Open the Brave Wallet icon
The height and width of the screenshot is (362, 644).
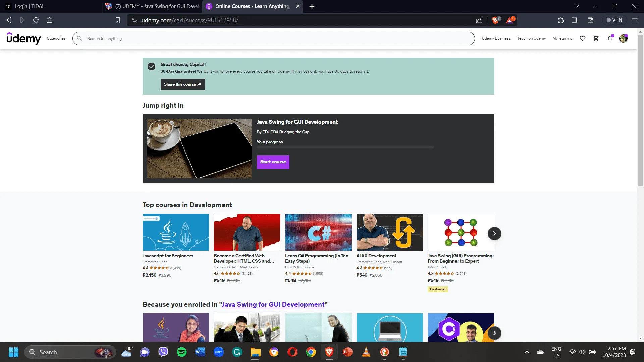(x=590, y=20)
